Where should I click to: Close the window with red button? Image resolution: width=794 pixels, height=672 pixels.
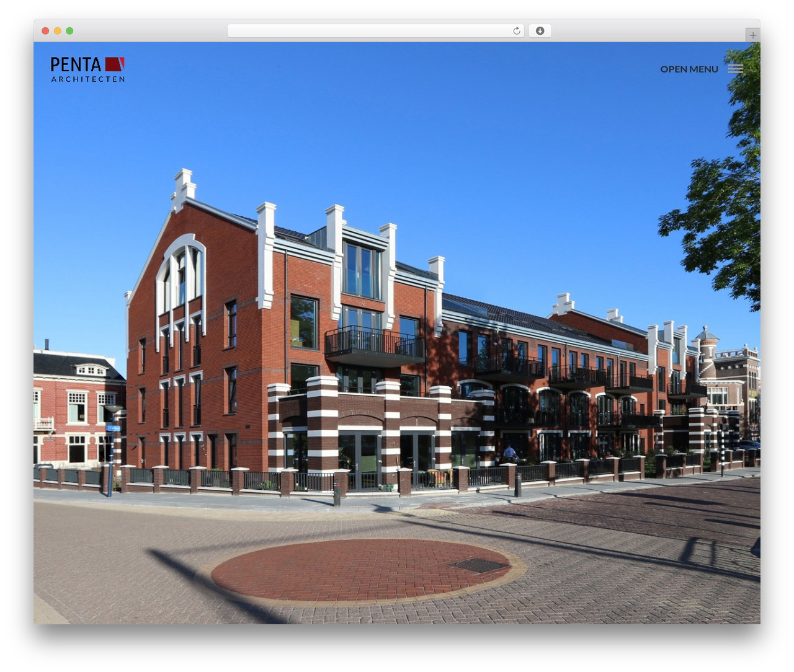[x=45, y=31]
